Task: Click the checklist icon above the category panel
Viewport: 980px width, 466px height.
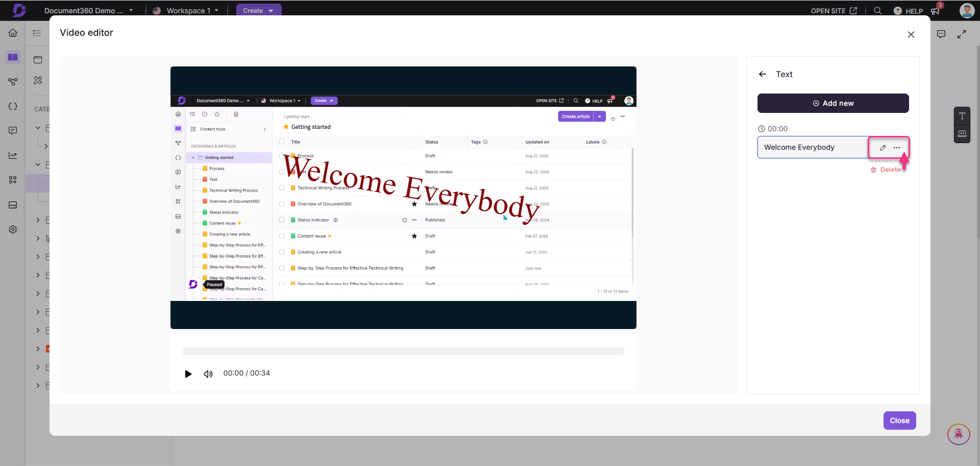Action: coord(37,33)
